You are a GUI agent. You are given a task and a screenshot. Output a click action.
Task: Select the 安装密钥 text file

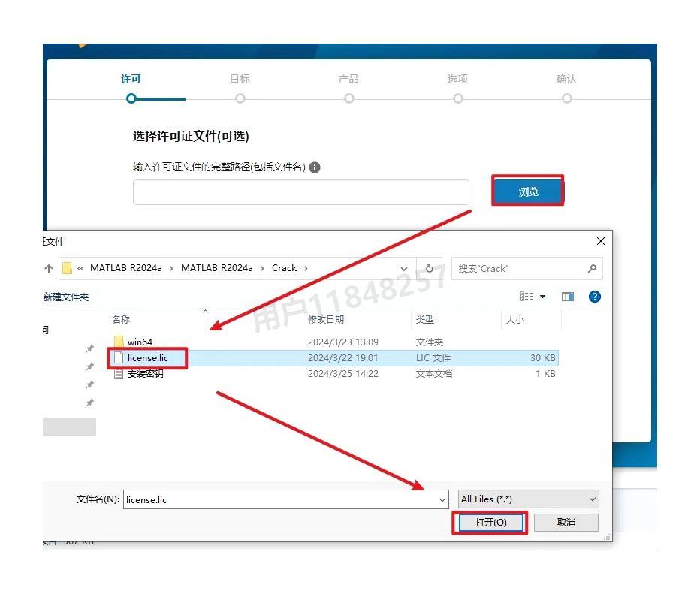[x=146, y=373]
